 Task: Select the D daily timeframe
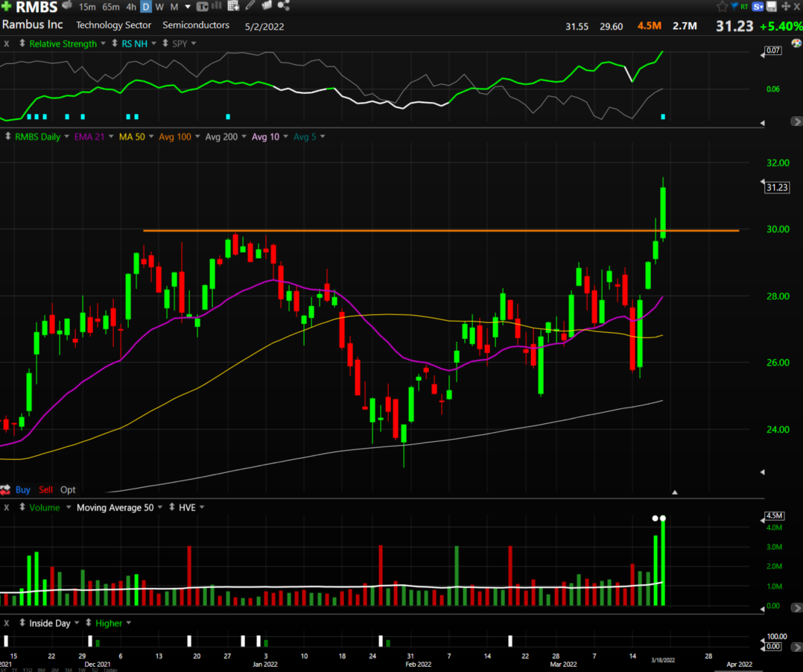(146, 7)
